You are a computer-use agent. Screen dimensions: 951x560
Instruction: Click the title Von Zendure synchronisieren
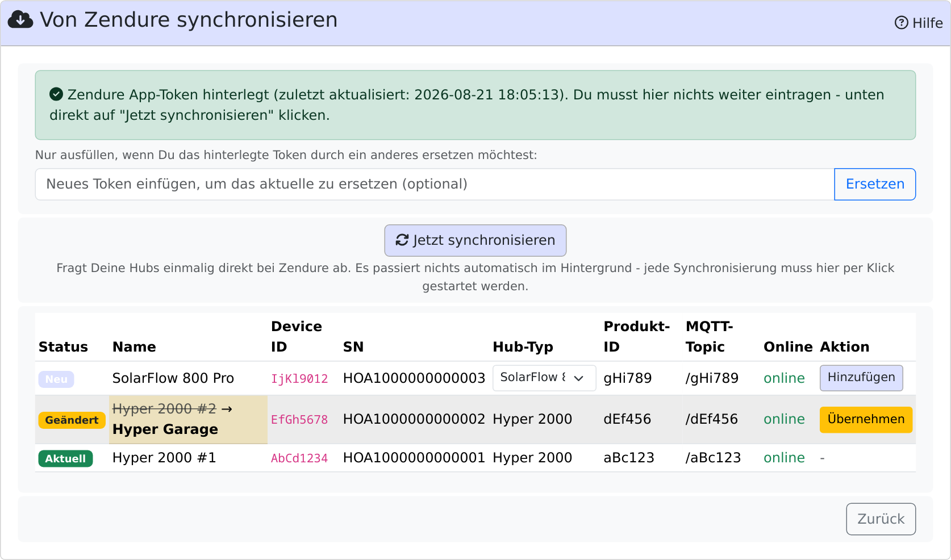tap(189, 20)
